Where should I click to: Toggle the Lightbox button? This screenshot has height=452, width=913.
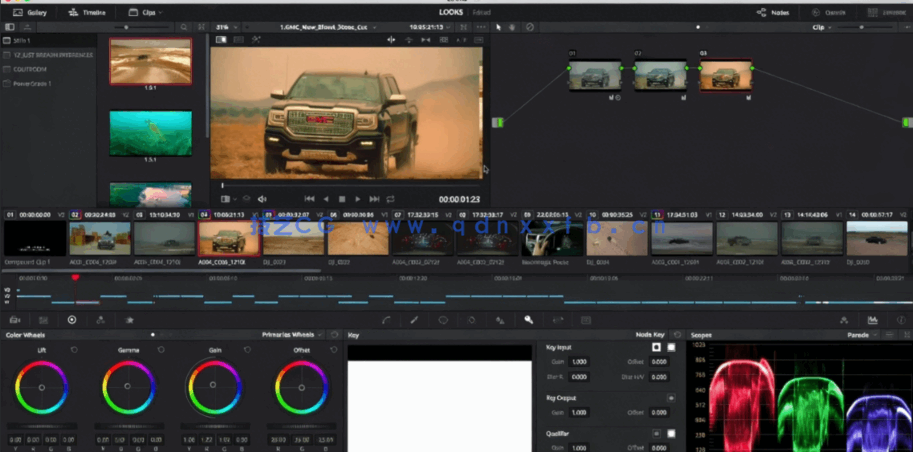click(887, 12)
